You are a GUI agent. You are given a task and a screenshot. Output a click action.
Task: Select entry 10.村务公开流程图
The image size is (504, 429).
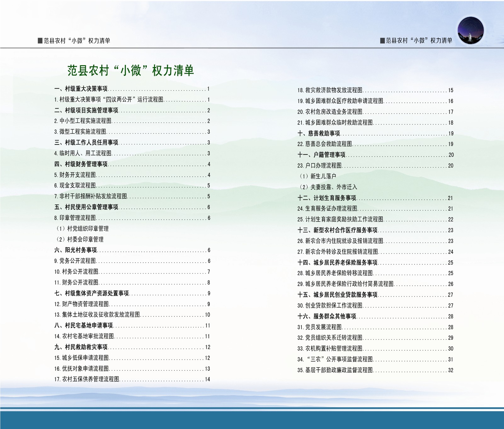(132, 272)
